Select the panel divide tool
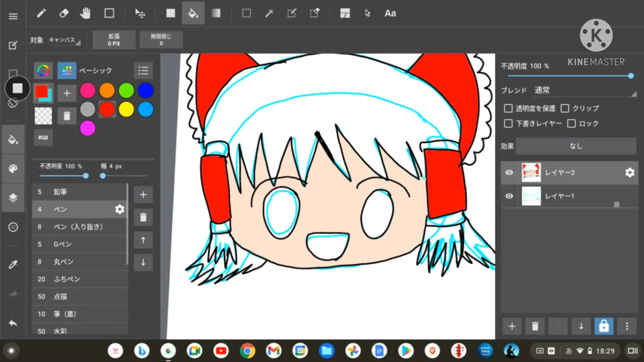The width and height of the screenshot is (644, 362). coord(345,13)
